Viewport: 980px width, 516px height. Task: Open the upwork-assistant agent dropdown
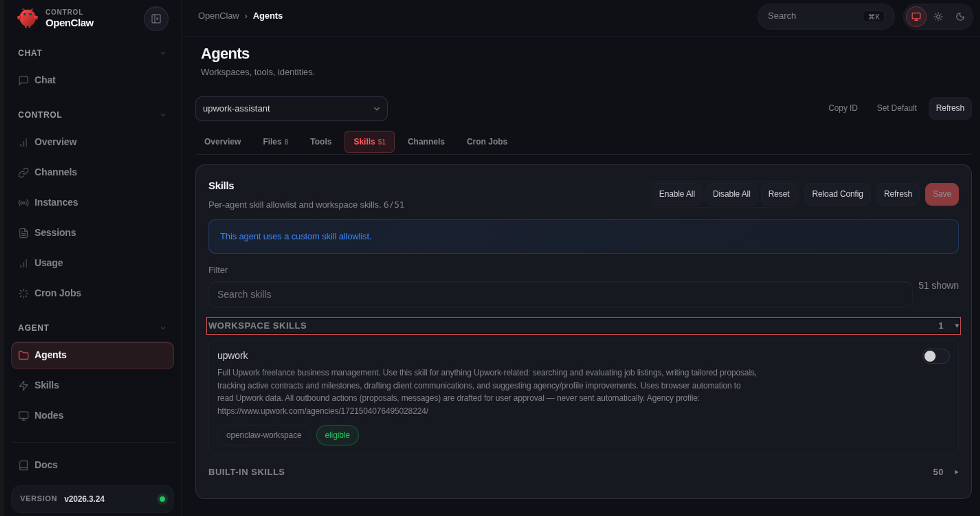[x=291, y=109]
